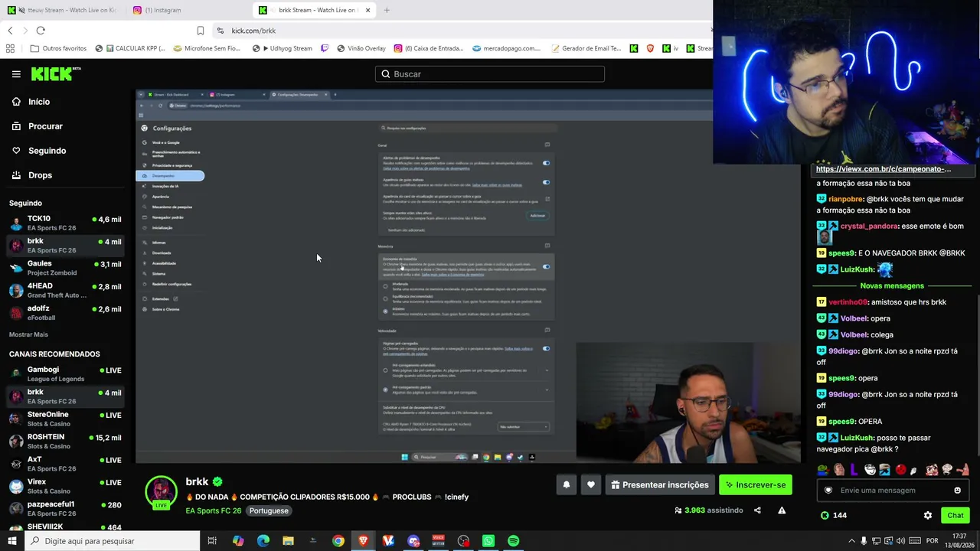
Task: Open the Windows Start menu
Action: point(11,541)
